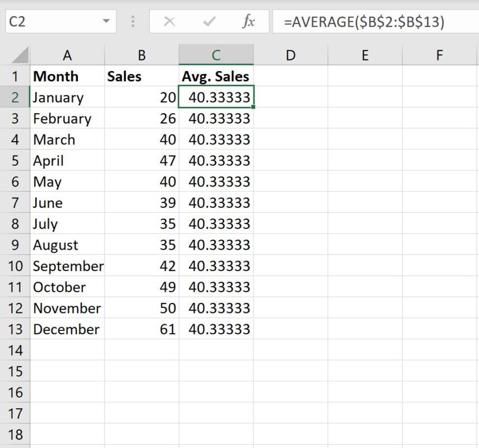The image size is (479, 448).
Task: Click the average value in December's row
Action: [217, 329]
